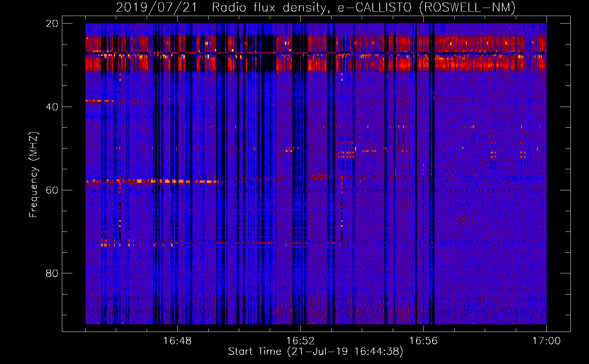Click the plot title with the date 2019/07/21
The width and height of the screenshot is (589, 364).
[x=316, y=7]
